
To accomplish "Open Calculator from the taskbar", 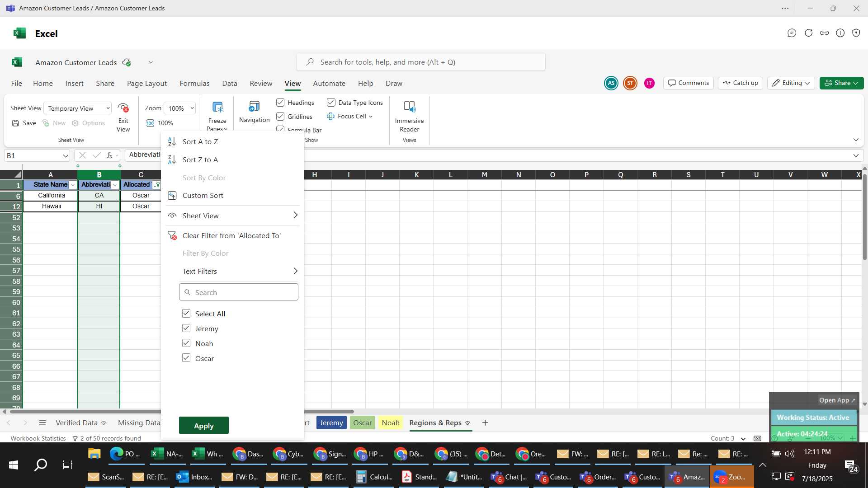I will coord(374,477).
